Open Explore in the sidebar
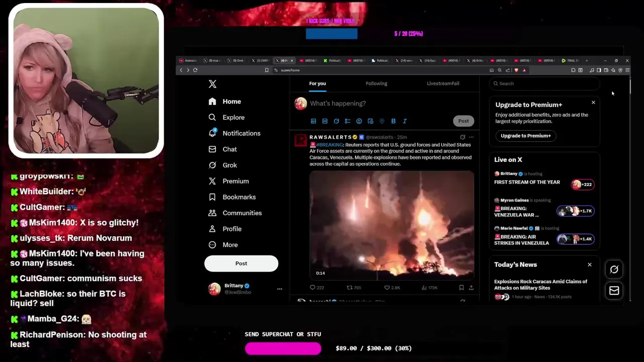644x362 pixels. click(226, 117)
